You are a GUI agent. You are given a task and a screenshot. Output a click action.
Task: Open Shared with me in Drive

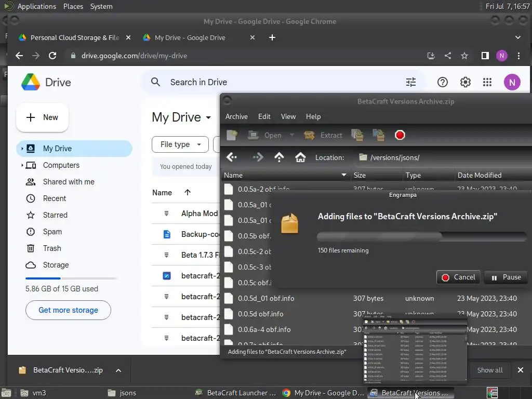point(69,182)
